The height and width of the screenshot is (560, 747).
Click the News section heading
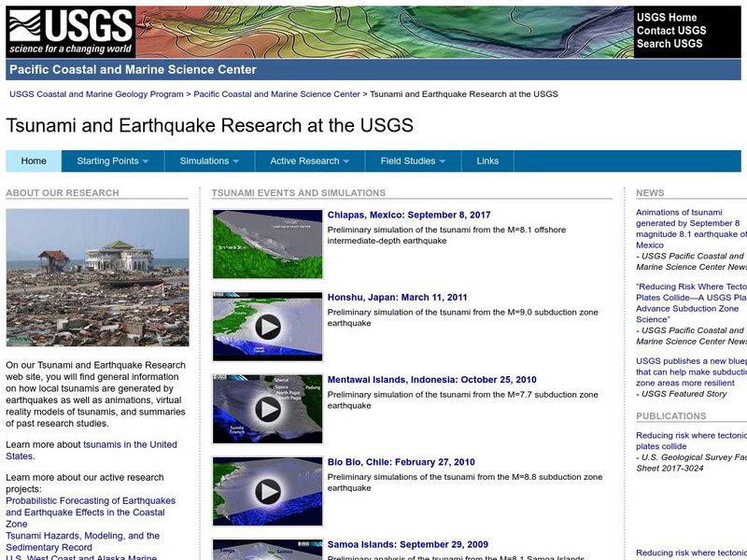pyautogui.click(x=650, y=193)
